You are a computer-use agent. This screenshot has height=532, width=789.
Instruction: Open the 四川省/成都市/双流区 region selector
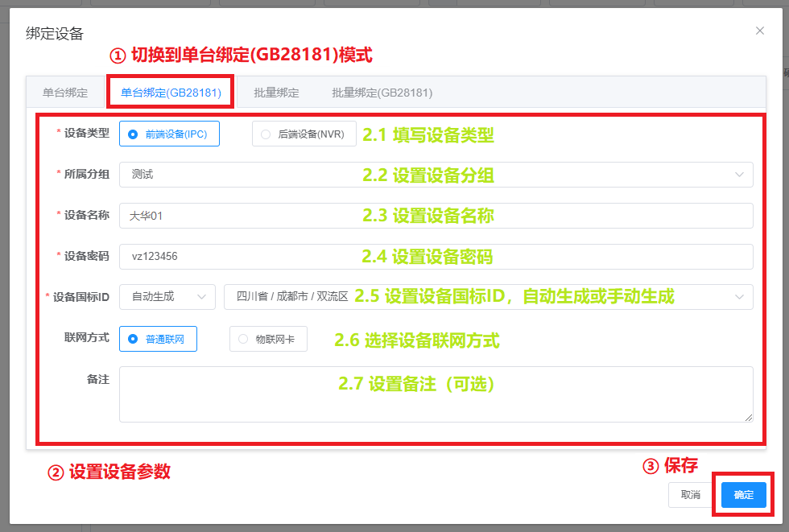click(x=488, y=297)
